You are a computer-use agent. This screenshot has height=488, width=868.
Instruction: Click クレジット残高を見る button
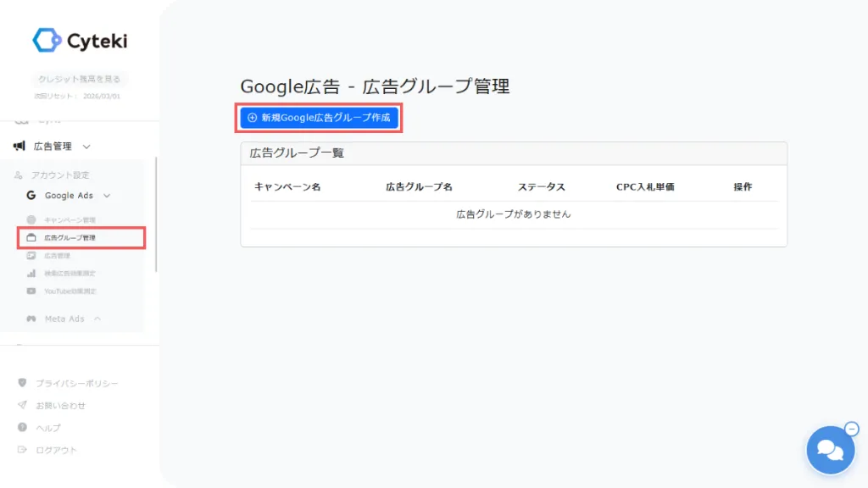[x=80, y=80]
